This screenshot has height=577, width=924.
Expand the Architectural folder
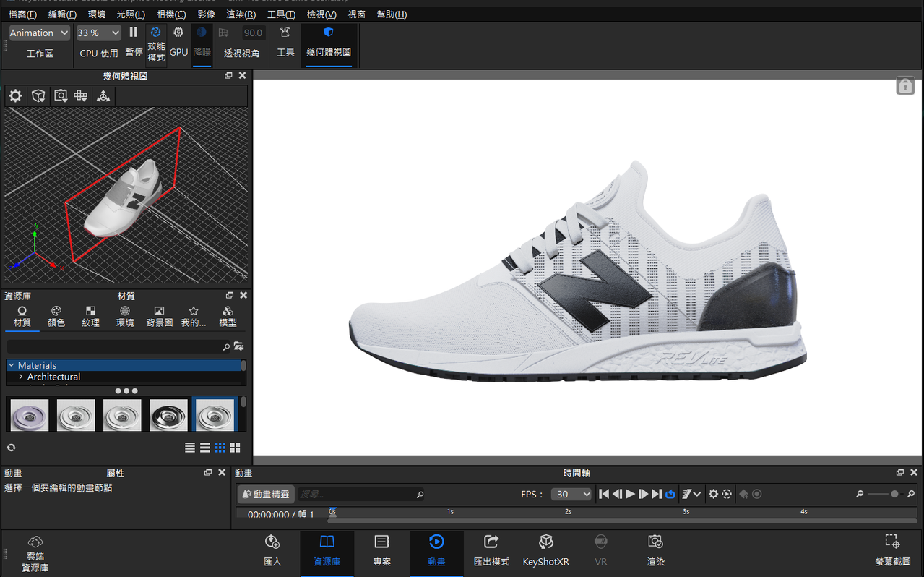pyautogui.click(x=20, y=377)
